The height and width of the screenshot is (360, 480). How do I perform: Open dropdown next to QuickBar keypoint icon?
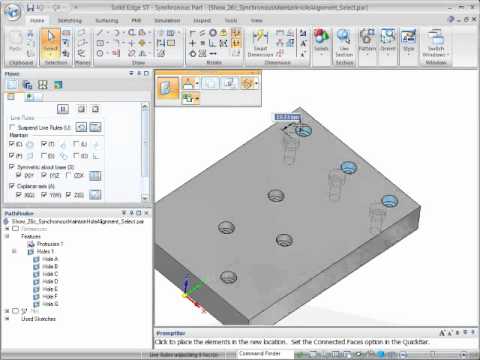click(x=197, y=98)
